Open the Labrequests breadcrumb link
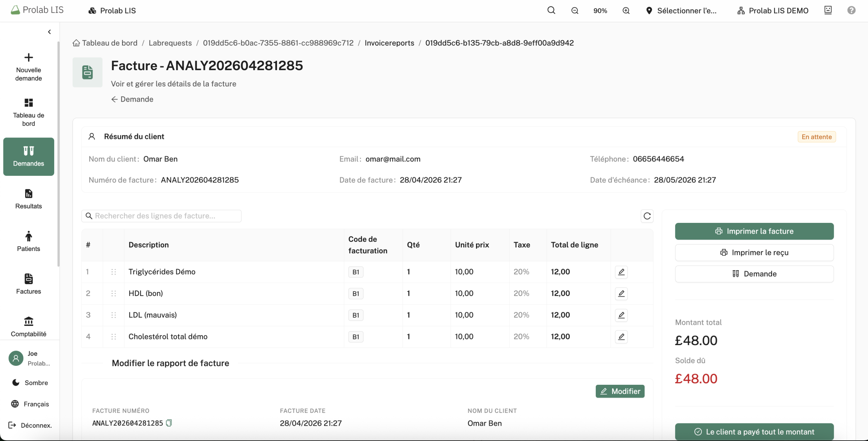Image resolution: width=868 pixels, height=441 pixels. [170, 43]
